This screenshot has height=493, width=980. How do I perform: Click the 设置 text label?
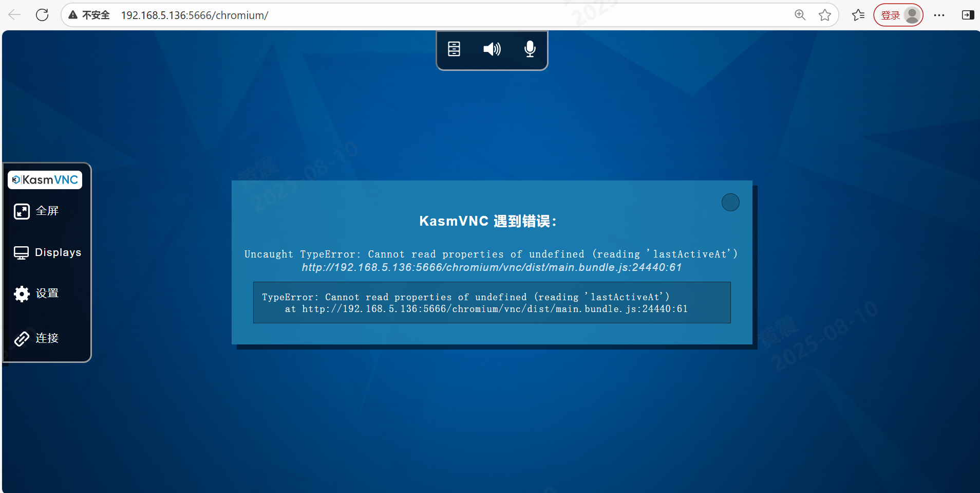point(47,293)
